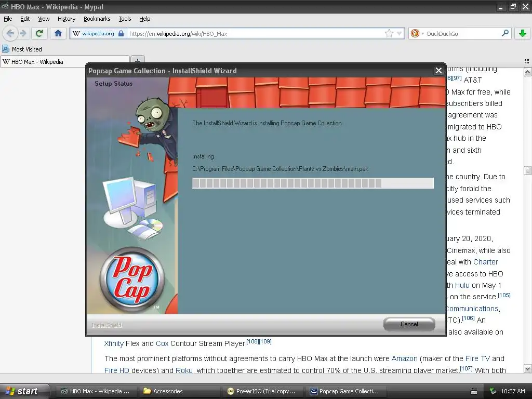Open the Fire HD link
Screen dimensions: 532x399
[x=117, y=370]
